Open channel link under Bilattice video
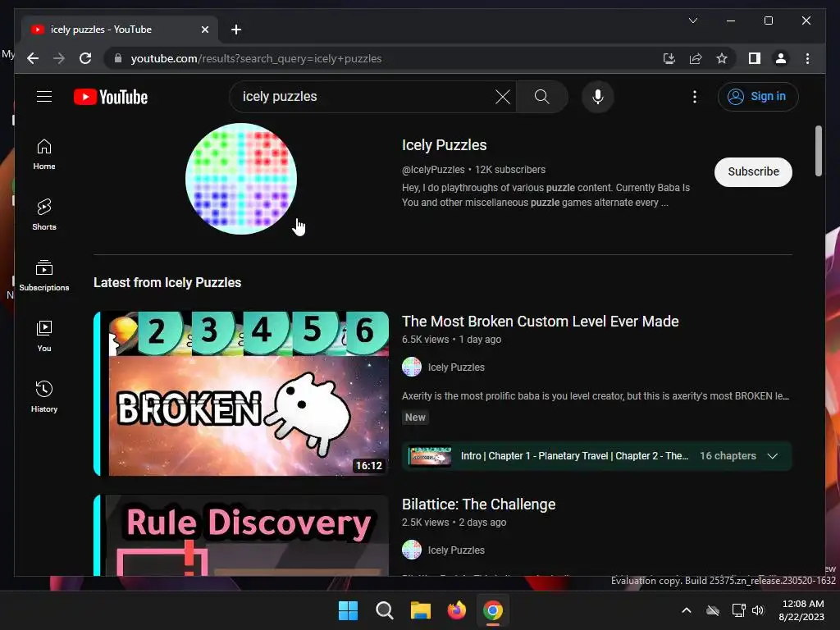The height and width of the screenshot is (630, 840). [456, 550]
